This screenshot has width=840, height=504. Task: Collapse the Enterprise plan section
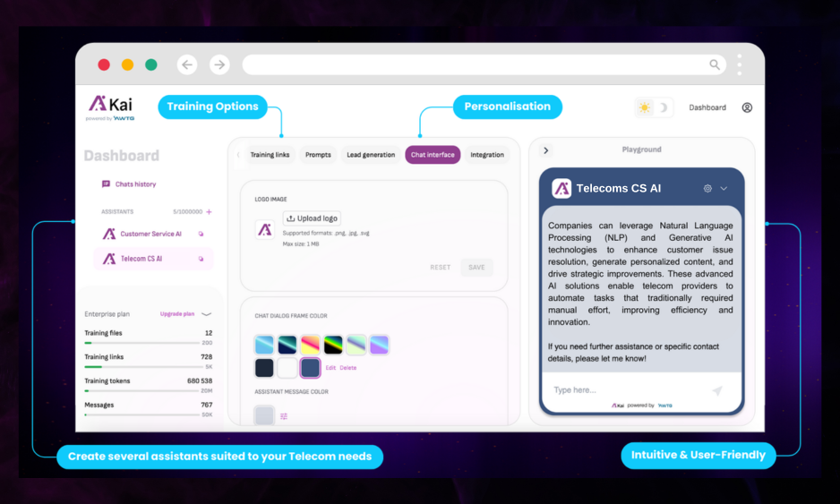(206, 314)
